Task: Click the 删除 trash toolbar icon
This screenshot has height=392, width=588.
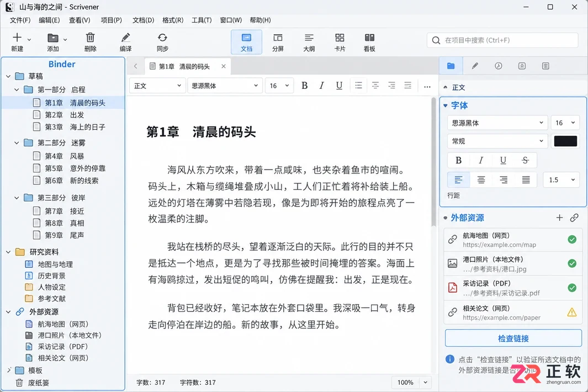Action: 90,38
